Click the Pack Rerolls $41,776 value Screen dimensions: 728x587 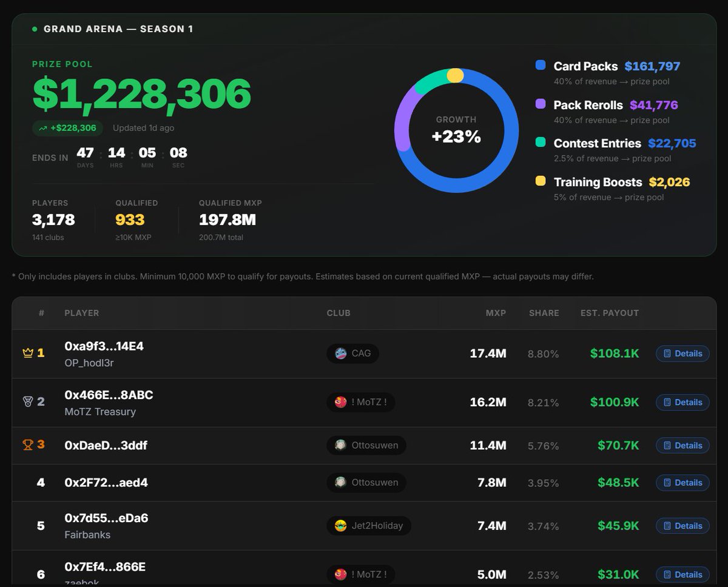(x=654, y=105)
